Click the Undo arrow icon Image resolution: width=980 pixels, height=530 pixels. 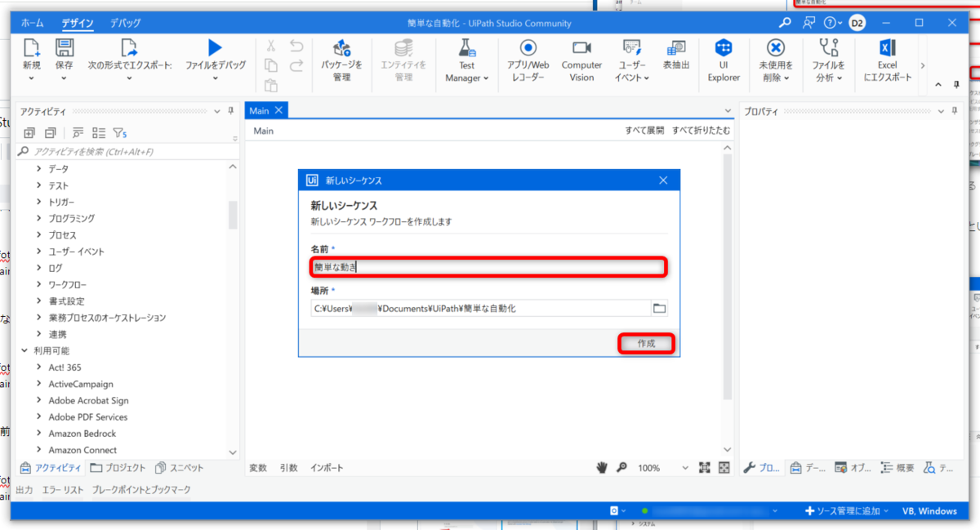coord(296,46)
